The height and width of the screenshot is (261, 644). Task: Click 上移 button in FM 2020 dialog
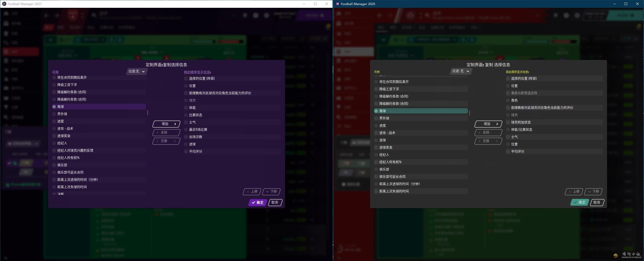(x=574, y=192)
